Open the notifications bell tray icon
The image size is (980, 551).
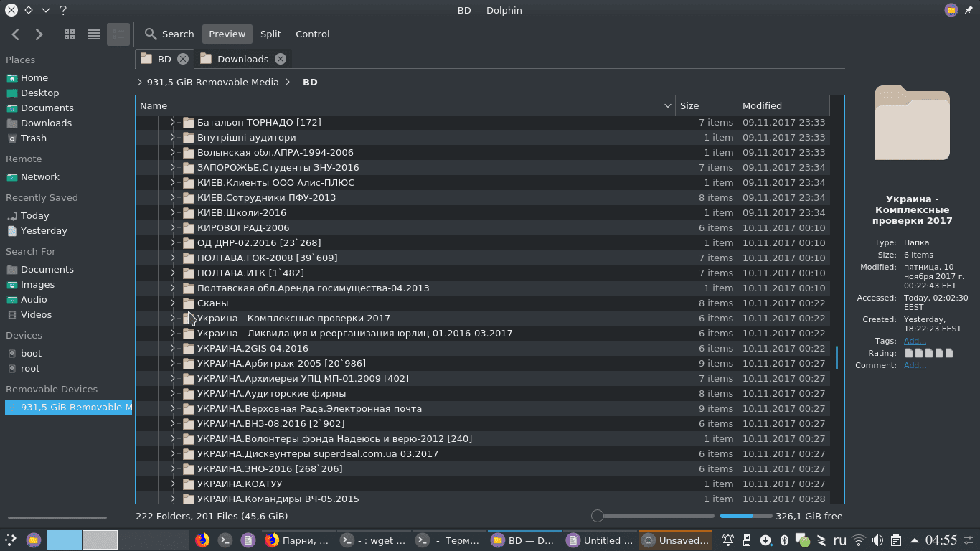[x=728, y=540]
